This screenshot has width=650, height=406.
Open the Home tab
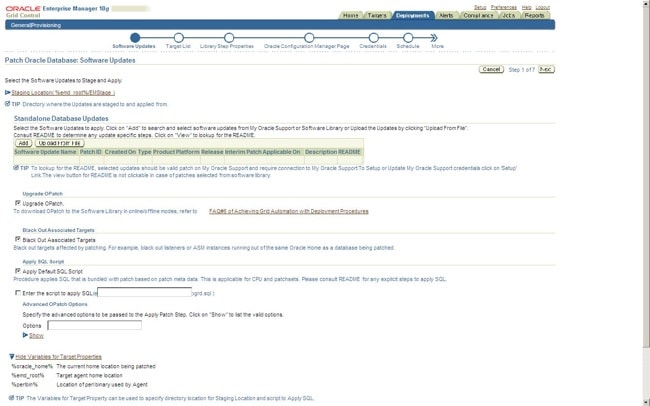pos(351,15)
